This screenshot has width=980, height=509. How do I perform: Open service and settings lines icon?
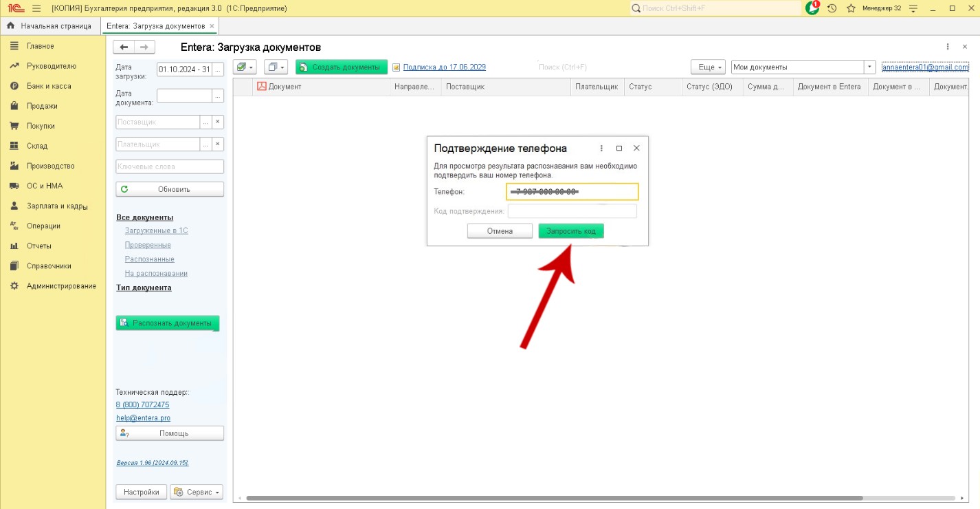(x=913, y=8)
